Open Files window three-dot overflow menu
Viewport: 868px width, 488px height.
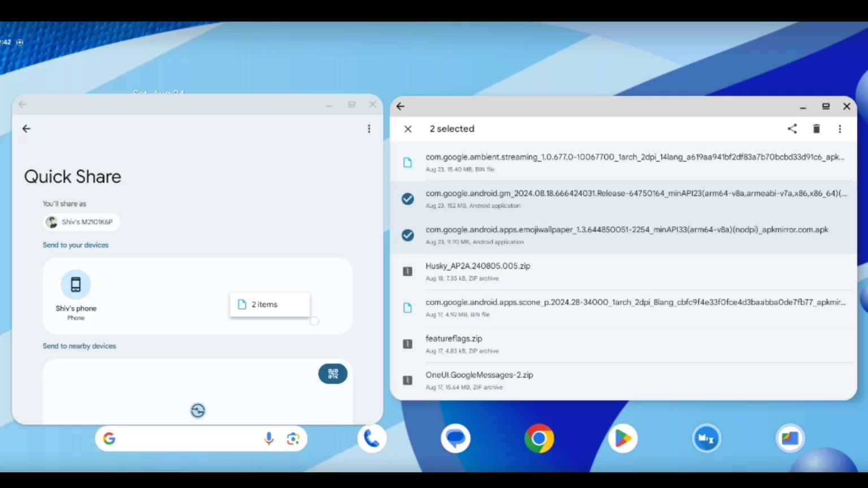tap(840, 129)
